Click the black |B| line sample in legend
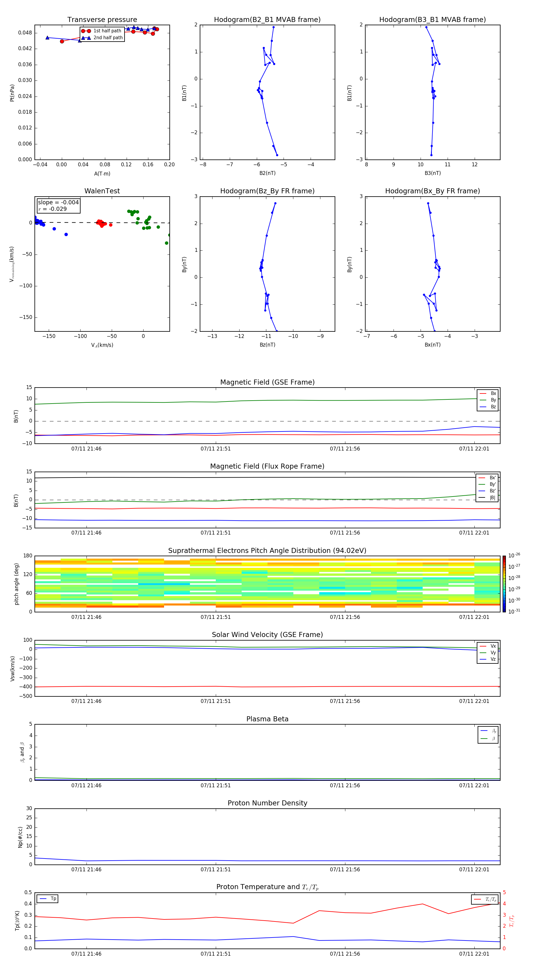 pyautogui.click(x=482, y=498)
